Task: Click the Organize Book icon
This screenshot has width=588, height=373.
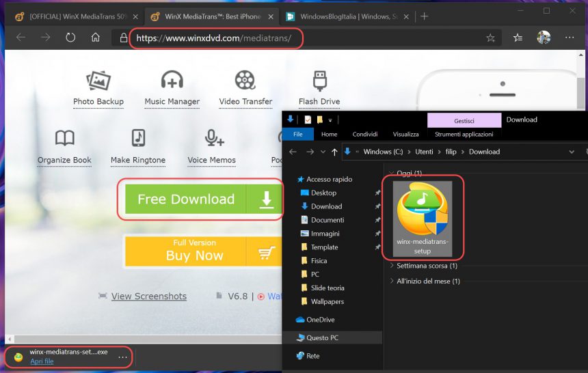Action: (64, 138)
